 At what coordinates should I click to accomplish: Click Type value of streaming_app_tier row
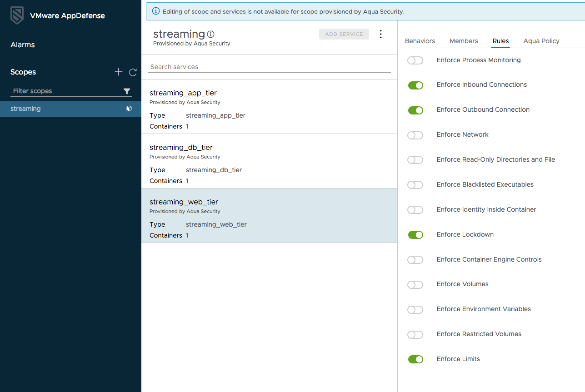pos(215,115)
